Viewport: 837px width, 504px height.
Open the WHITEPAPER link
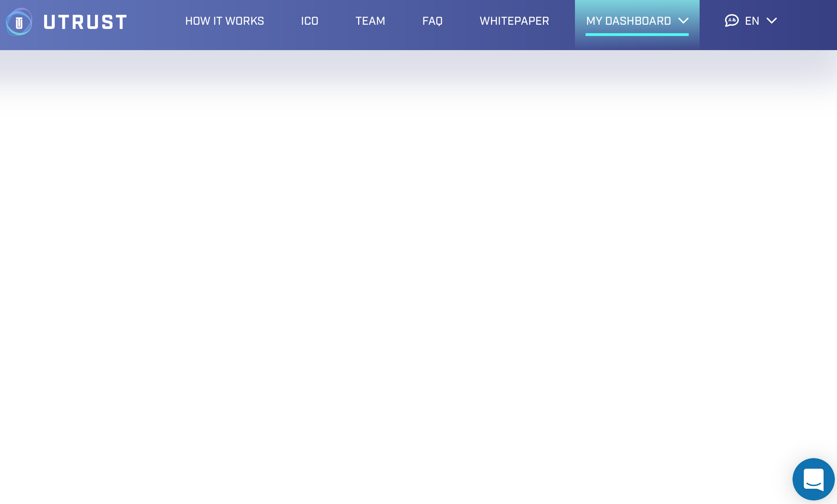514,21
